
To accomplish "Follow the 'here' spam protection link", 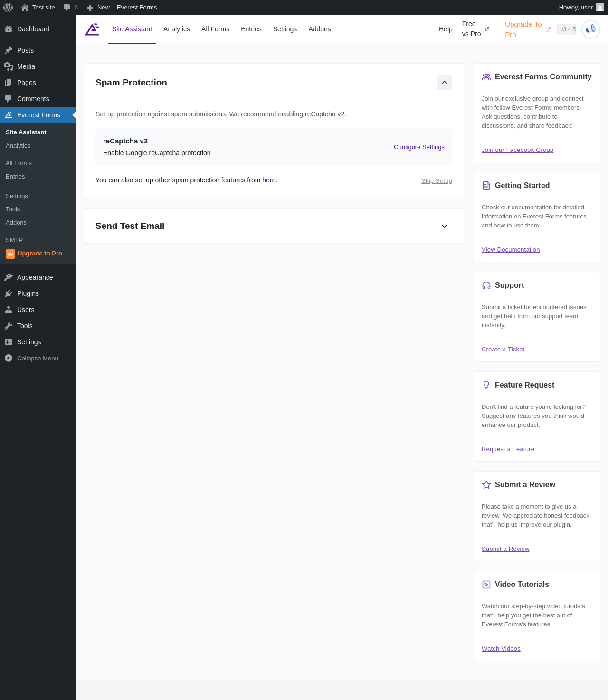I will click(269, 180).
